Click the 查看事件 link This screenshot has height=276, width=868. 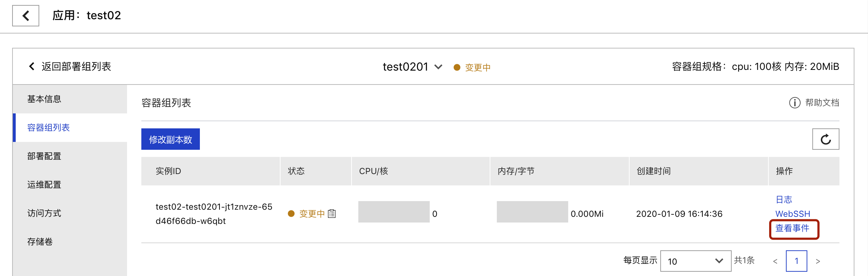(792, 228)
